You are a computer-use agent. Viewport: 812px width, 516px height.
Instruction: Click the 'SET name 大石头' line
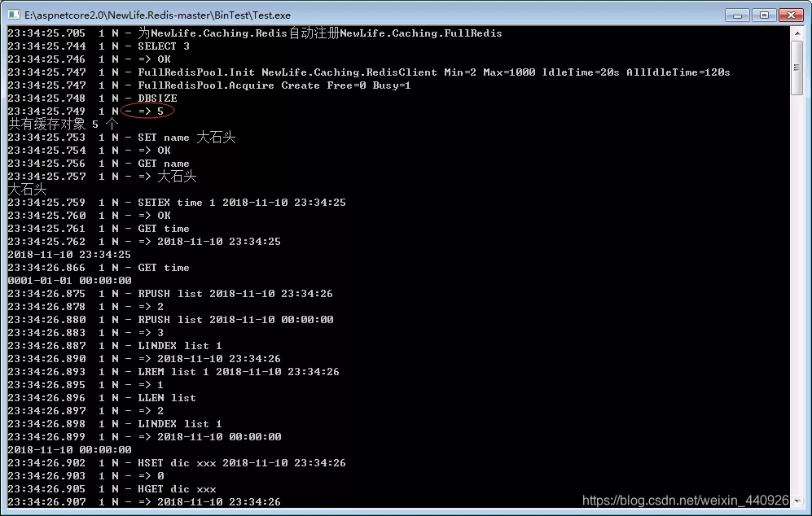click(x=121, y=138)
